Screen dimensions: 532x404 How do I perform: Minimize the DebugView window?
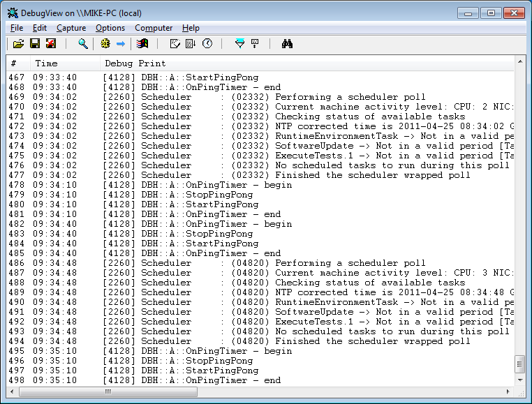pyautogui.click(x=468, y=13)
